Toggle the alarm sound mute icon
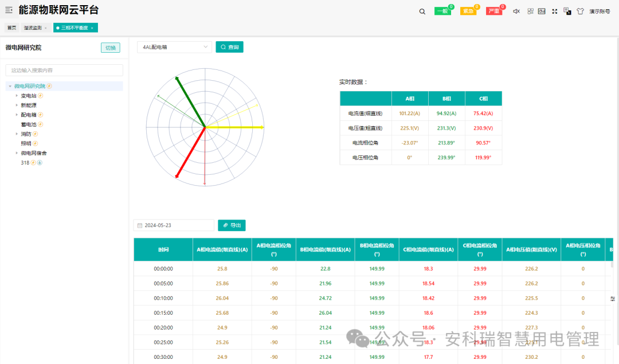 [516, 11]
